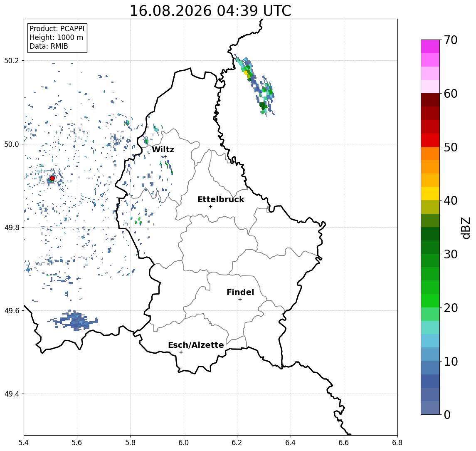The height and width of the screenshot is (451, 476).
Task: Click the Ettelbruck station cross marker
Action: point(210,207)
